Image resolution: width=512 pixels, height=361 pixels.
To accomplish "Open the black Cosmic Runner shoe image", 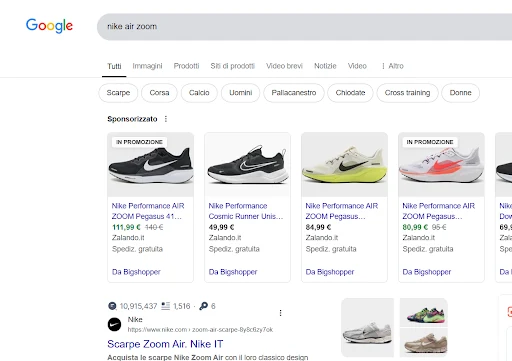I will [247, 164].
